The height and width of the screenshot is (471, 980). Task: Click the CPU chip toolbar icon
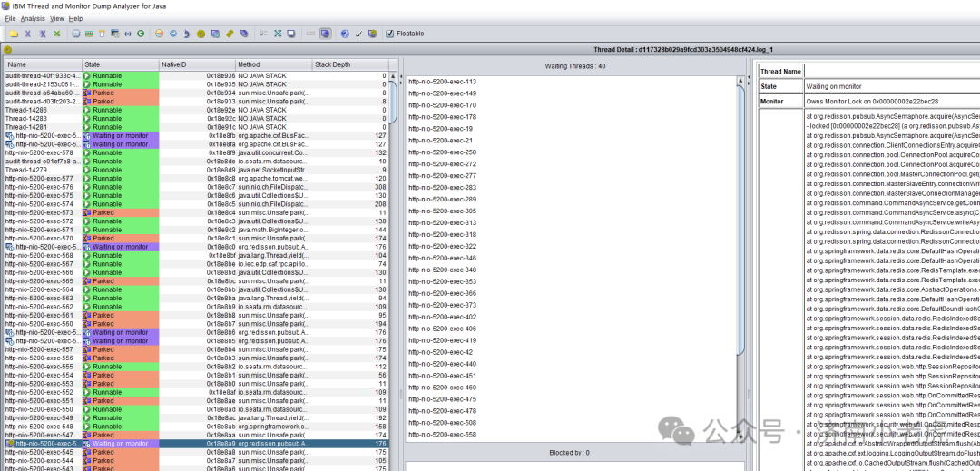75,34
